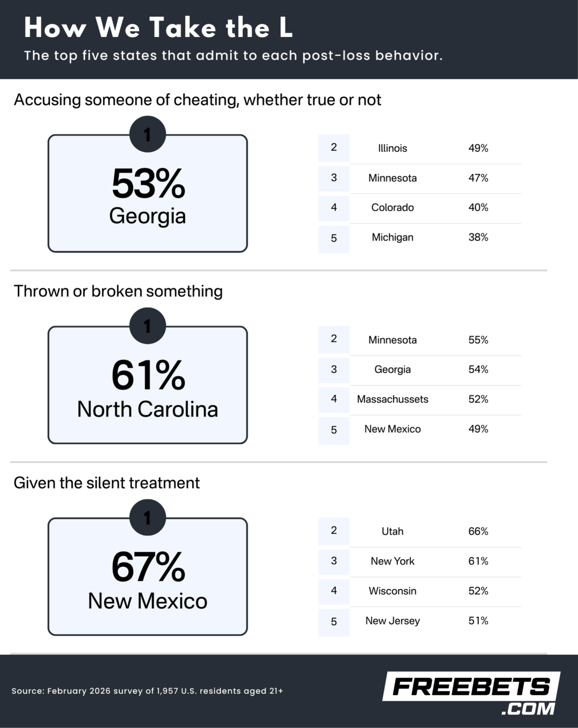This screenshot has width=578, height=728.
Task: Click the Thrown or broken something heading
Action: click(x=118, y=291)
